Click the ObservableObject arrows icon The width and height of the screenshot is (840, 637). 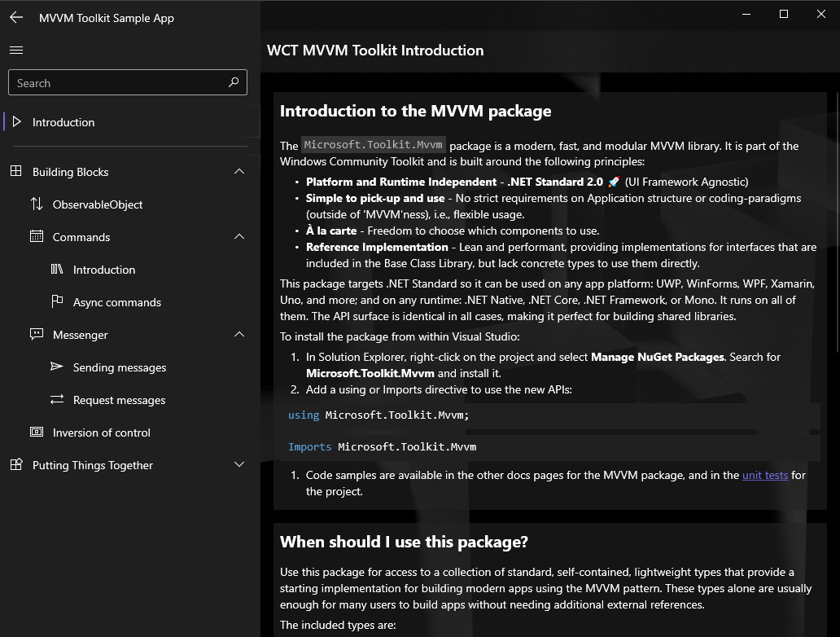37,204
